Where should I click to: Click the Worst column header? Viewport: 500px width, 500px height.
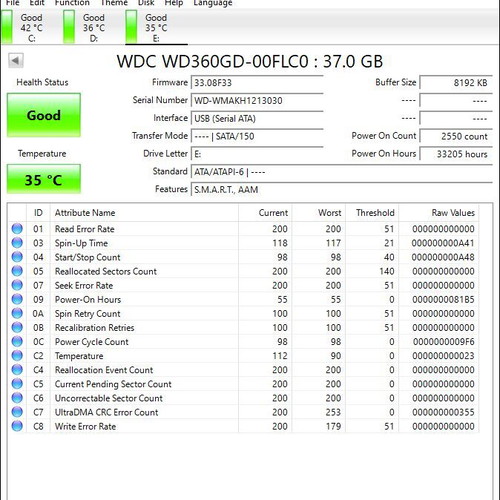[x=319, y=213]
